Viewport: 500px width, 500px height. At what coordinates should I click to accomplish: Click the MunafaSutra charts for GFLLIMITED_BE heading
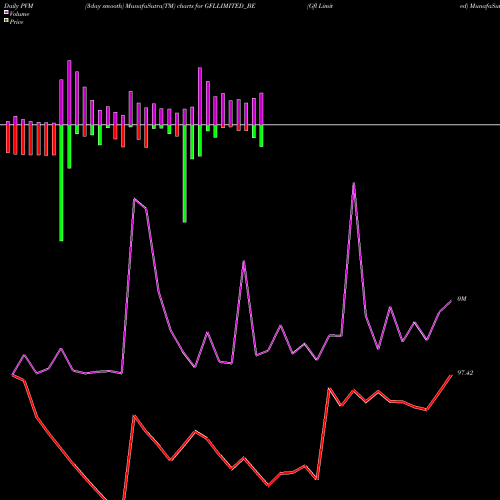tap(170, 6)
